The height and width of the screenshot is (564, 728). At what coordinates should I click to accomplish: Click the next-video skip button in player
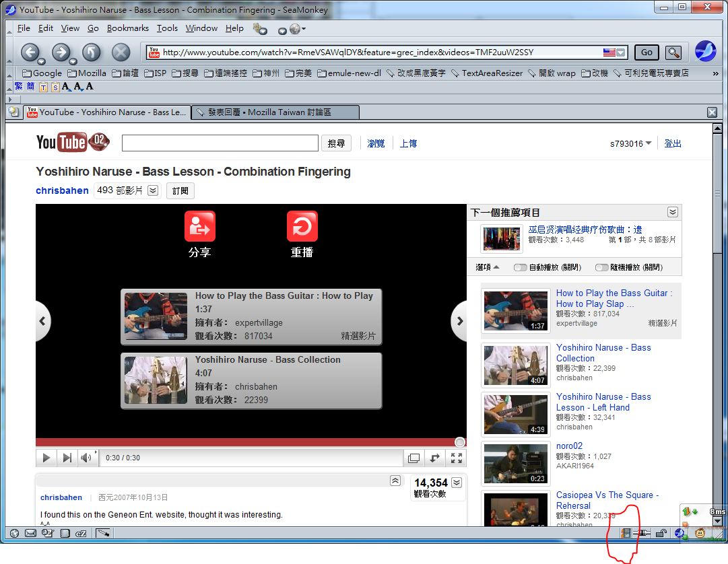[67, 458]
